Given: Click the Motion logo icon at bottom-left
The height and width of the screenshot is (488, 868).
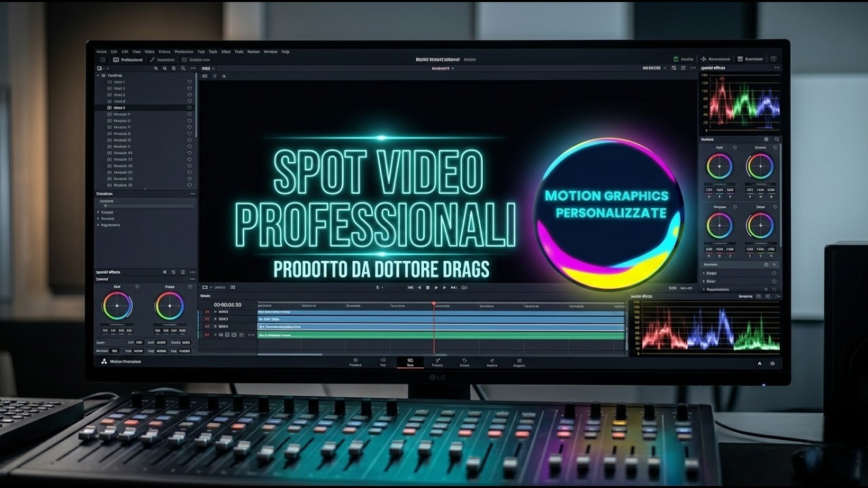Looking at the screenshot, I should (x=104, y=361).
